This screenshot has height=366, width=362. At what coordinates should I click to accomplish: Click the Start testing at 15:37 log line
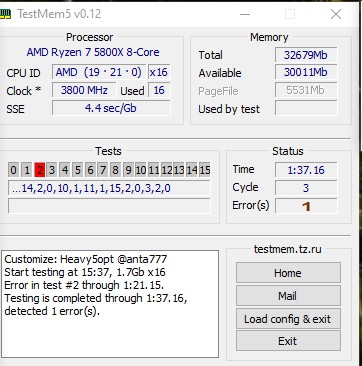pos(85,272)
